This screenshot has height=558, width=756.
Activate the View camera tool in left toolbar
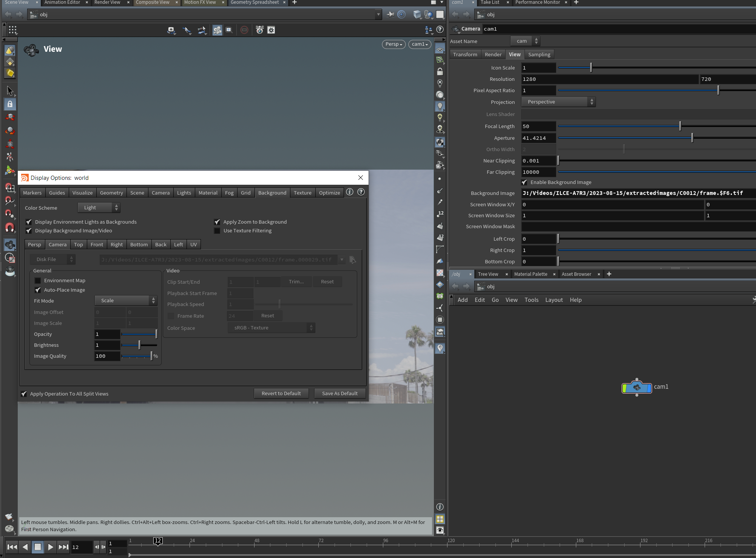click(10, 245)
